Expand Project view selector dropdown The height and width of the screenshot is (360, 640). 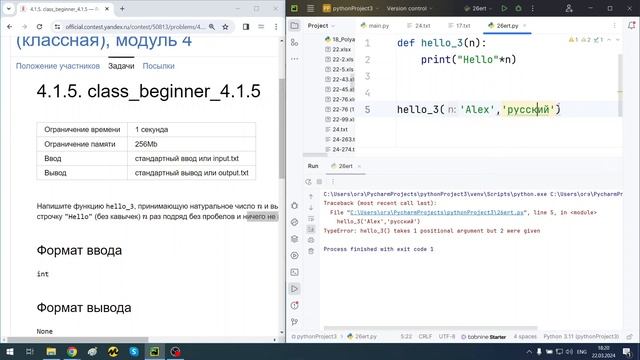click(x=321, y=26)
